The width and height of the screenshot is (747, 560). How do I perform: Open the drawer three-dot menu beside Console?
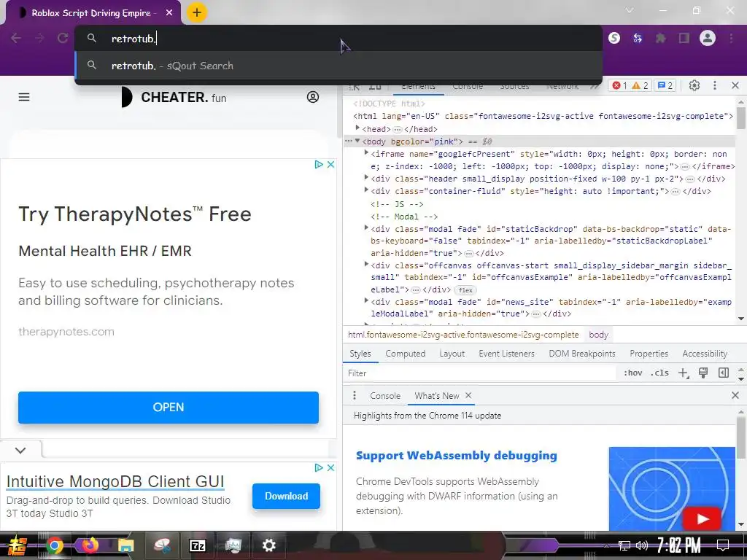[354, 395]
